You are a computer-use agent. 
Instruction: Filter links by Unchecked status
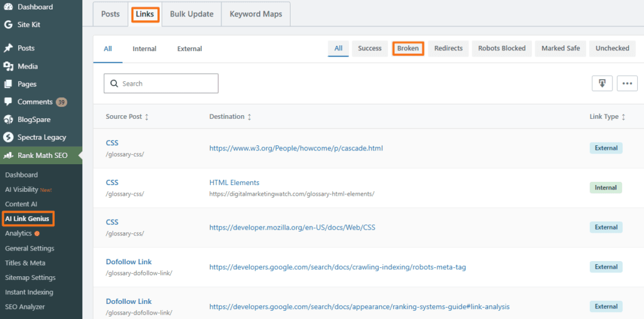(612, 48)
